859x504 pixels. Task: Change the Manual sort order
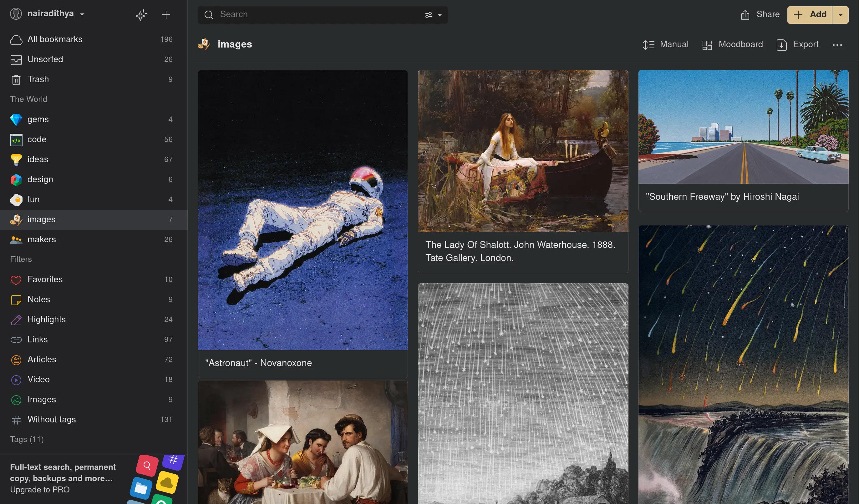665,45
